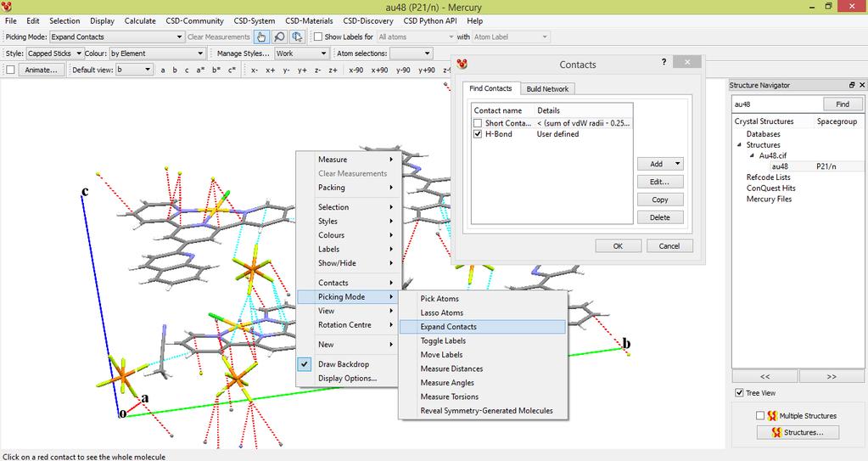
Task: Toggle Draw Backdrop checkmark in context menu
Action: pos(305,364)
